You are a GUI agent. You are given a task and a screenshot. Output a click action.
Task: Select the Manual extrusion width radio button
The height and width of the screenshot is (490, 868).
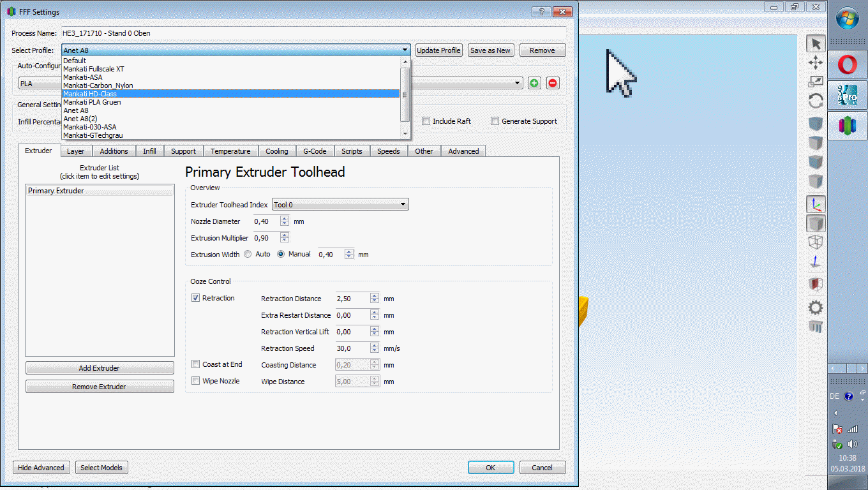[x=281, y=254]
